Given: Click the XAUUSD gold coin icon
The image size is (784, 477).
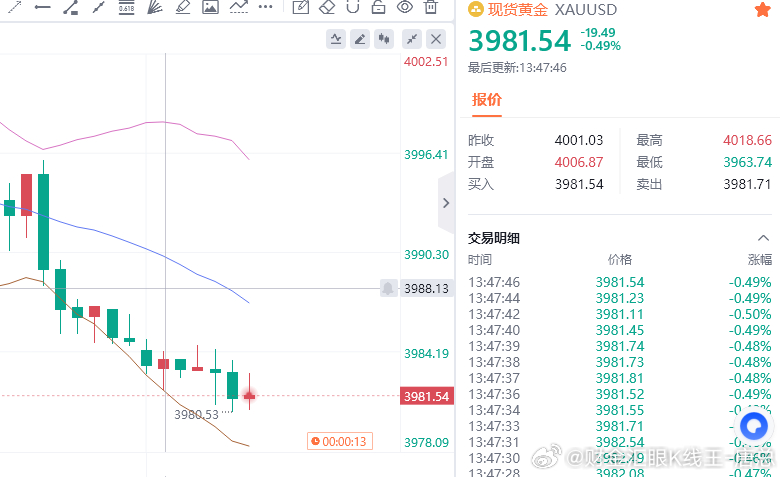Looking at the screenshot, I should (x=476, y=9).
